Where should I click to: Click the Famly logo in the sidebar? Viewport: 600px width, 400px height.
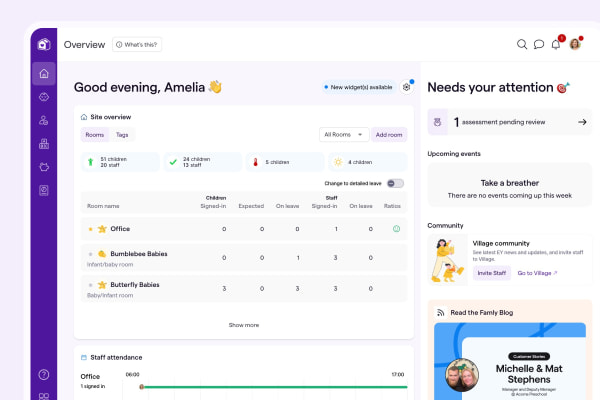[43, 44]
